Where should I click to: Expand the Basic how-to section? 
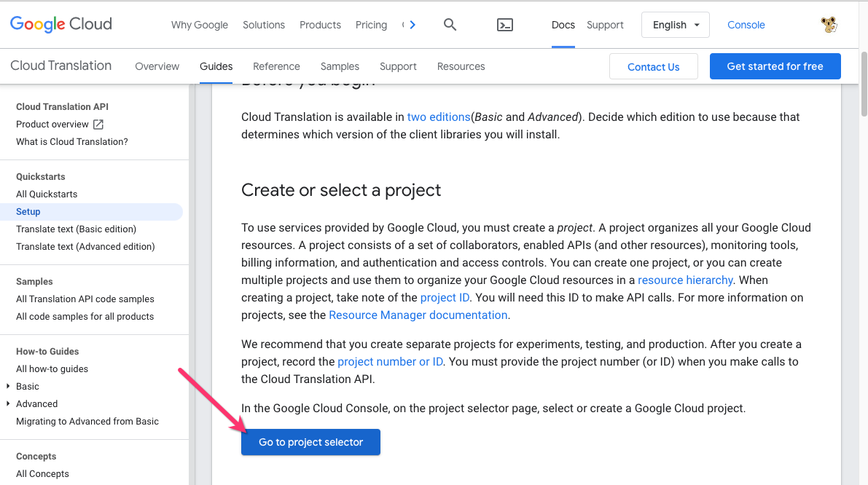coord(8,387)
